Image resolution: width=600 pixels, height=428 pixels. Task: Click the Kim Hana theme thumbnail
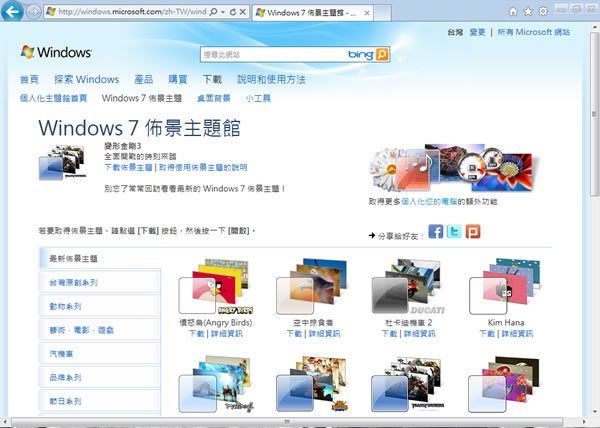[505, 286]
